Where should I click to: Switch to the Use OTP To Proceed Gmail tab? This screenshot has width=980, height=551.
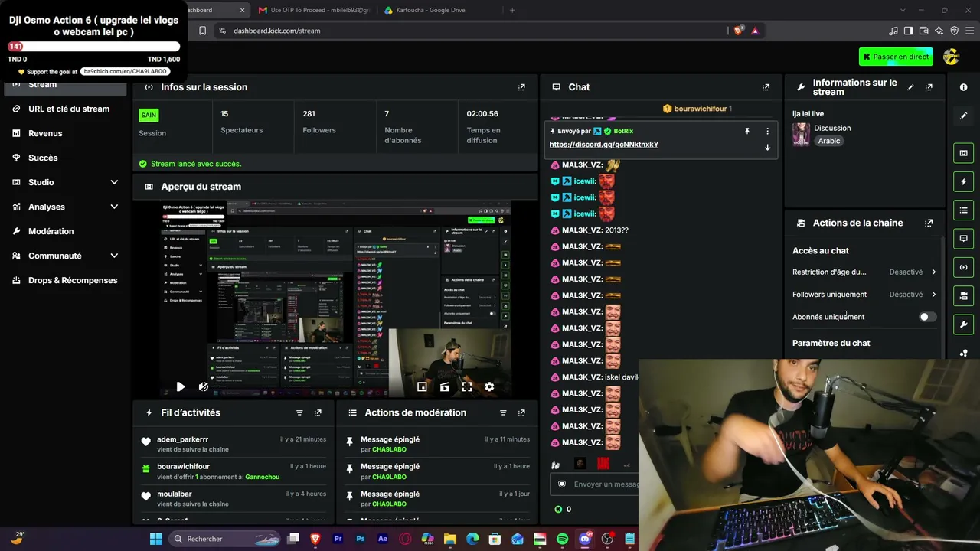(314, 10)
